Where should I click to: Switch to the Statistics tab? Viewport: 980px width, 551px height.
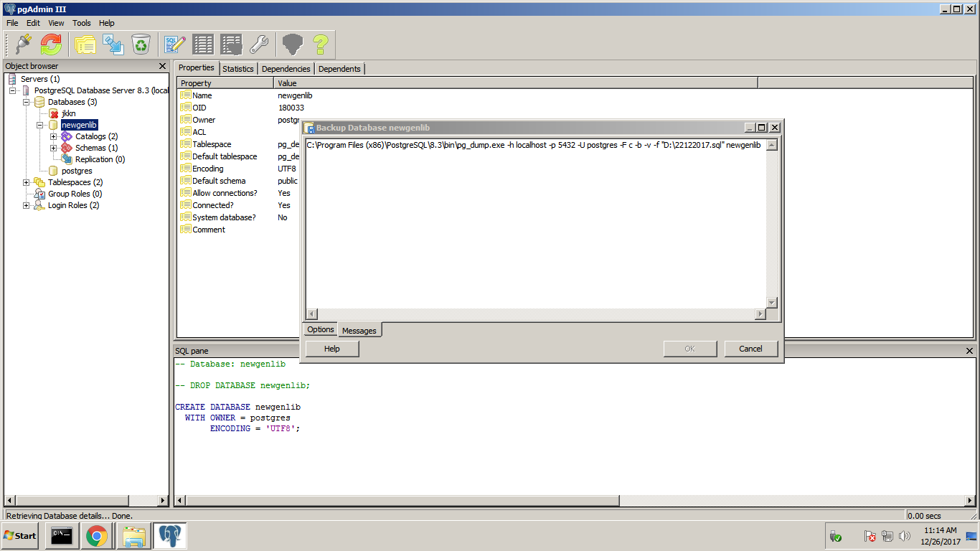click(x=237, y=69)
